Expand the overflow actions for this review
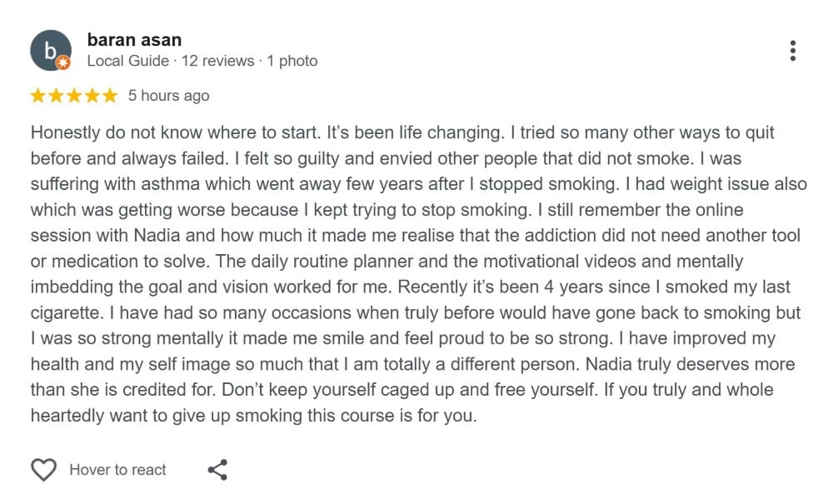The width and height of the screenshot is (833, 504). click(x=791, y=50)
